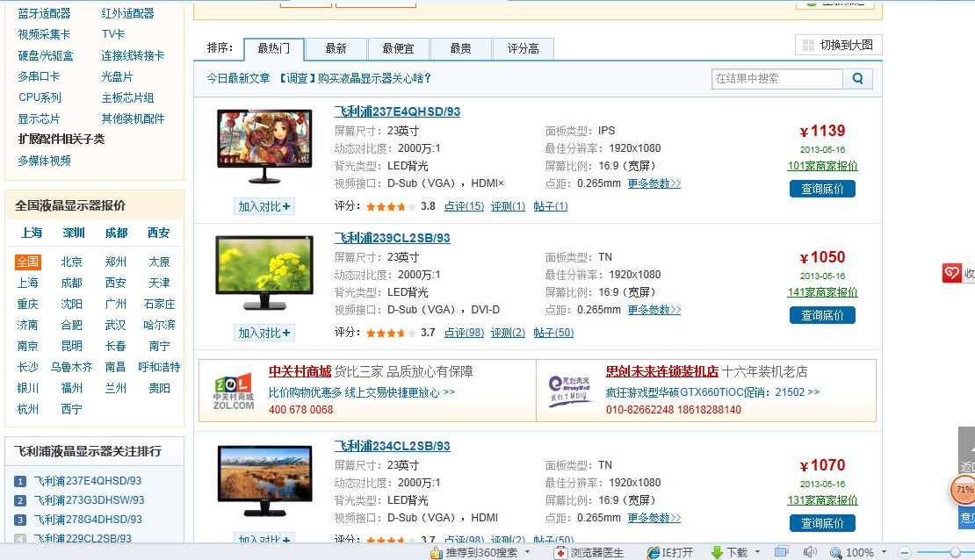This screenshot has width=975, height=560.
Task: Click the rating stars for 飞利浦239CL2SB/93
Action: tap(391, 333)
